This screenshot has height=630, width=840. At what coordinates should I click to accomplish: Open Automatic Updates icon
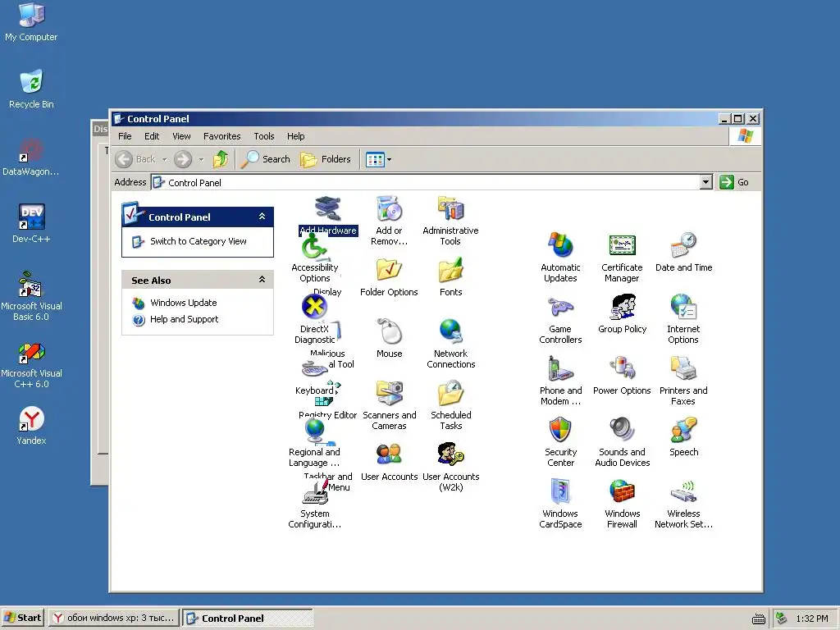(560, 246)
